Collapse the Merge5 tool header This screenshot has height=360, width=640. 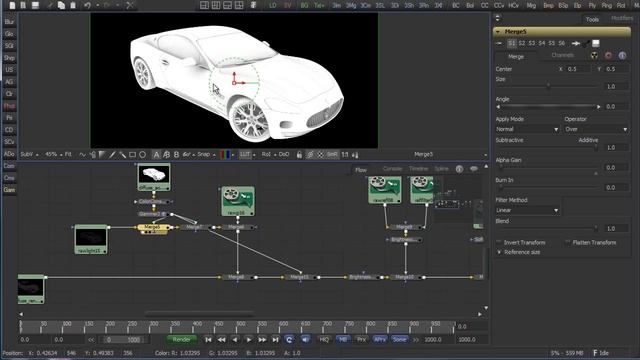tap(498, 32)
